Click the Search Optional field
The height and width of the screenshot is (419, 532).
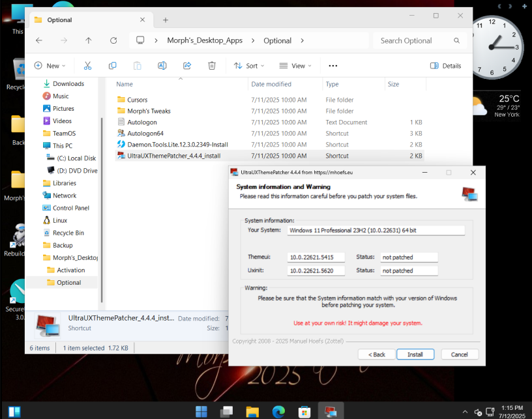click(x=420, y=40)
